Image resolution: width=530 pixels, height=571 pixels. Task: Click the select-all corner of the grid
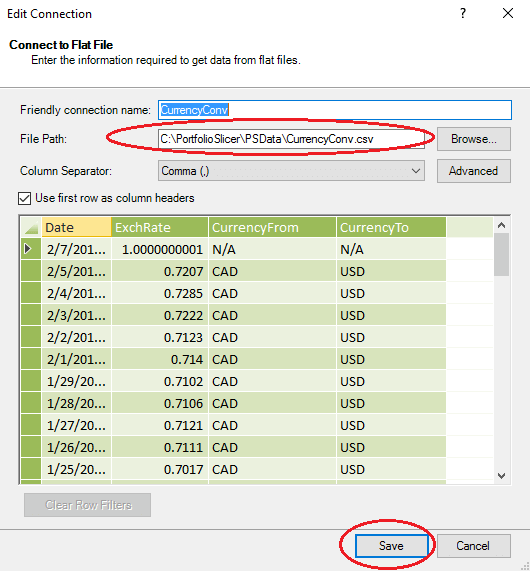31,227
